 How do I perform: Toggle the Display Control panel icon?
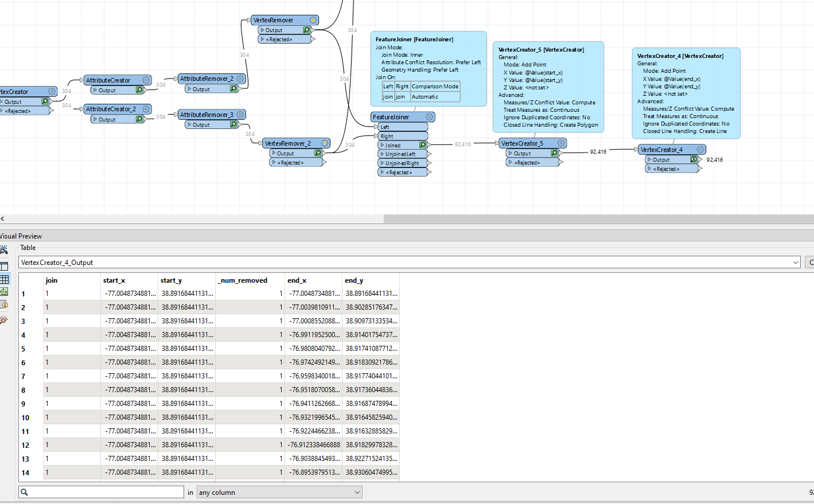pos(3,266)
